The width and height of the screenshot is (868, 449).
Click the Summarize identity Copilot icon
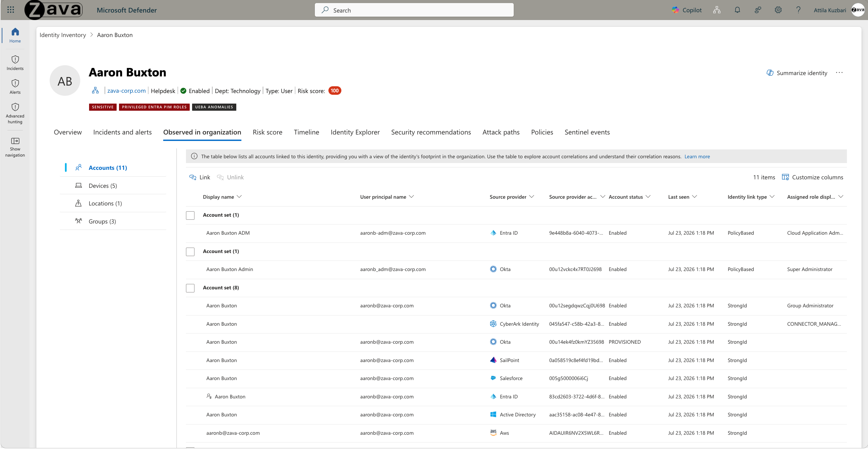coord(770,73)
